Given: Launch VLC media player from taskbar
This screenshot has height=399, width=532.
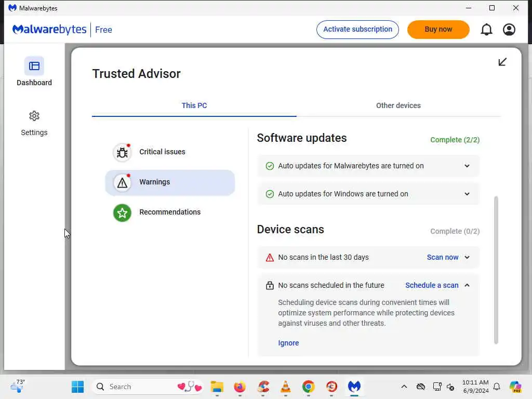Looking at the screenshot, I should (286, 387).
